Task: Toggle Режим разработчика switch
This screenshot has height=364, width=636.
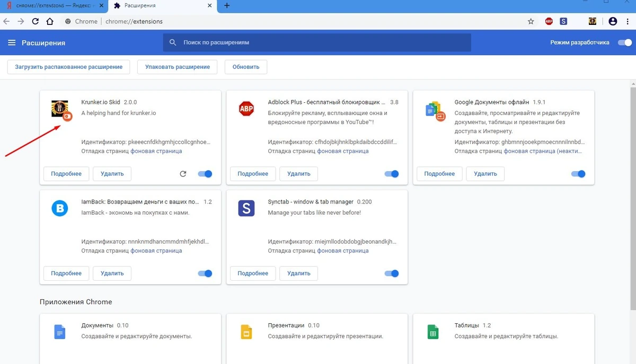Action: click(x=625, y=42)
